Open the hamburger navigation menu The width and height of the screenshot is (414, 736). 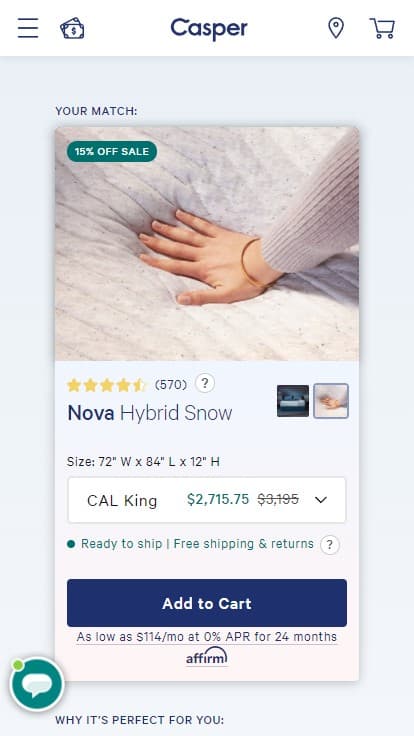coord(28,28)
